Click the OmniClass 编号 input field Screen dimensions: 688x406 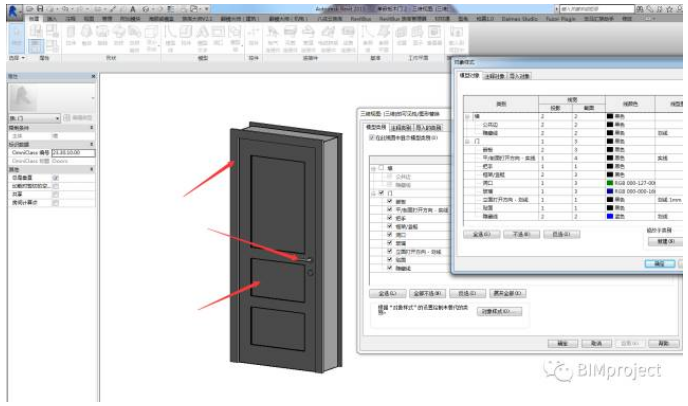[x=71, y=152]
